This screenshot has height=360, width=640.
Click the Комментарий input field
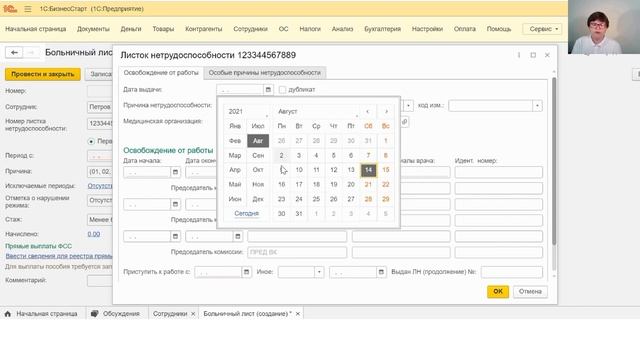point(100,280)
